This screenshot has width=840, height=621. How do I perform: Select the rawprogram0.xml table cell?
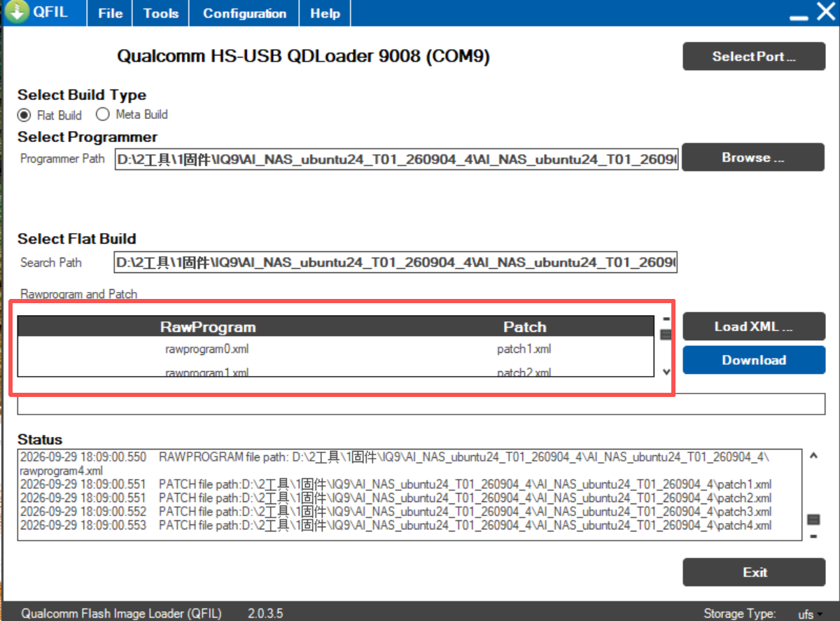208,349
